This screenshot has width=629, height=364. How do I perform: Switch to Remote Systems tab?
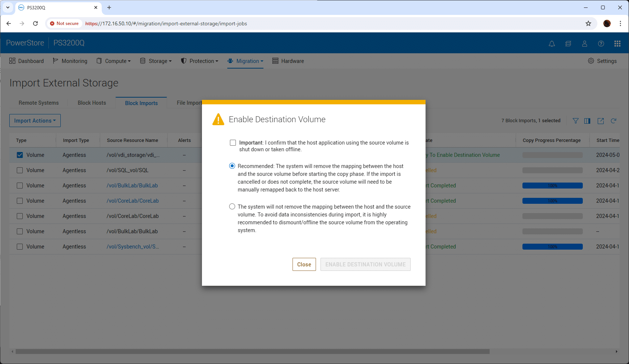pos(39,103)
